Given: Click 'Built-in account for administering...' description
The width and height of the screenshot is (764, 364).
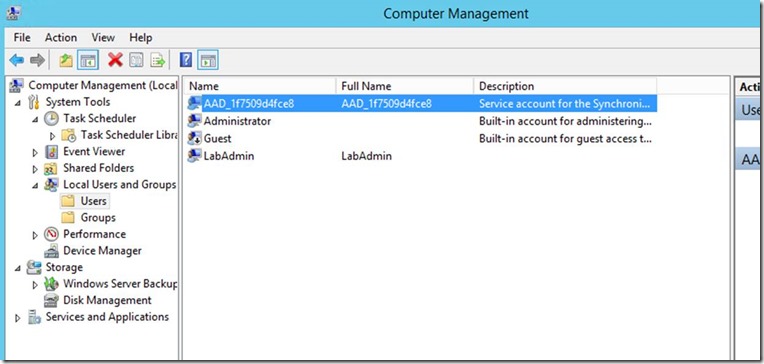Looking at the screenshot, I should pos(566,121).
